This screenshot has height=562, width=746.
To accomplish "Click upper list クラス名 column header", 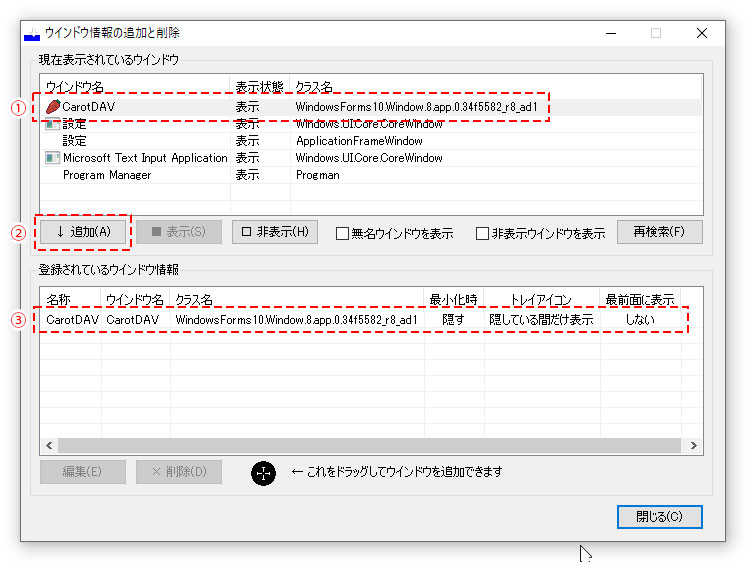I will click(495, 87).
